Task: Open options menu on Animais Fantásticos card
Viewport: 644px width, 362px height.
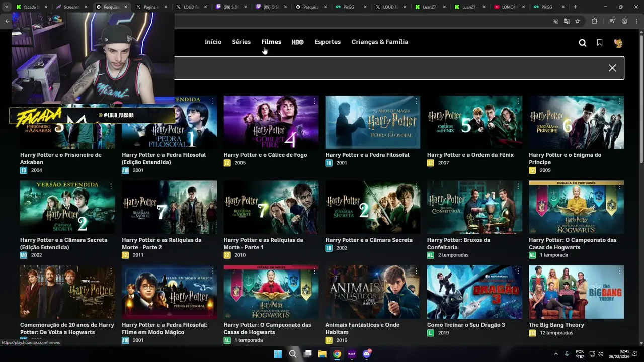Action: [x=416, y=271]
